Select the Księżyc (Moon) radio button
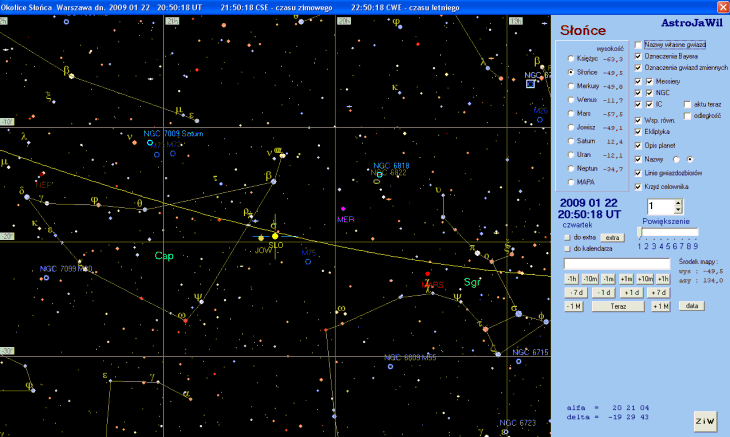 pos(571,59)
